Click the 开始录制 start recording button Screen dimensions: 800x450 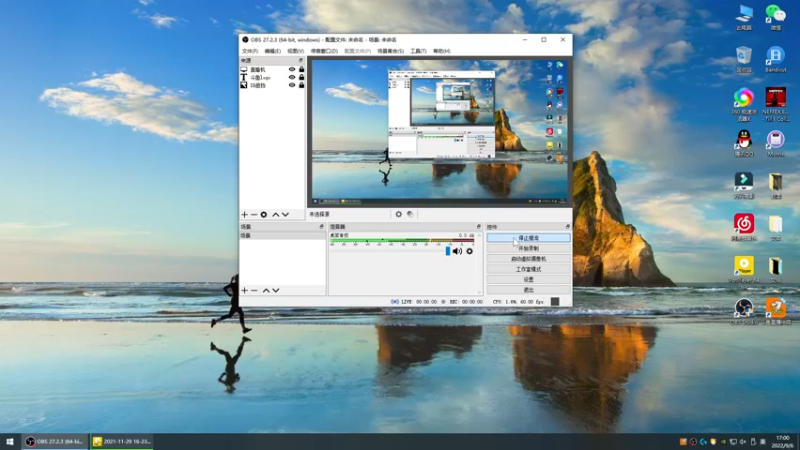(529, 248)
